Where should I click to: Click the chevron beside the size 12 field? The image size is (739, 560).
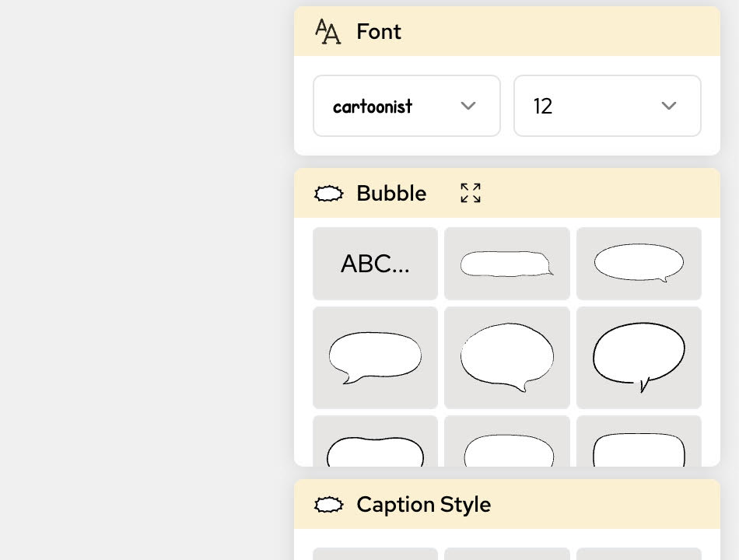(669, 106)
